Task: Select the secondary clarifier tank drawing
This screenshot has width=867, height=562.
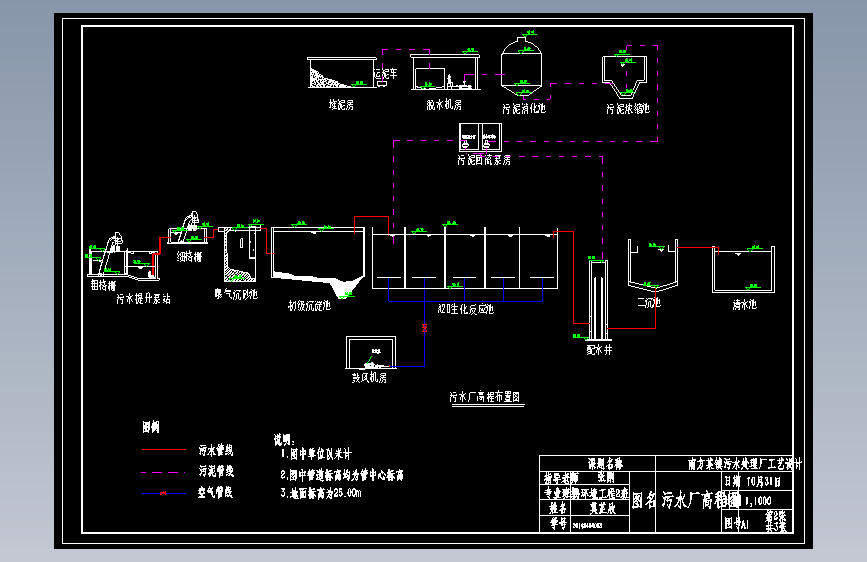Action: (653, 266)
